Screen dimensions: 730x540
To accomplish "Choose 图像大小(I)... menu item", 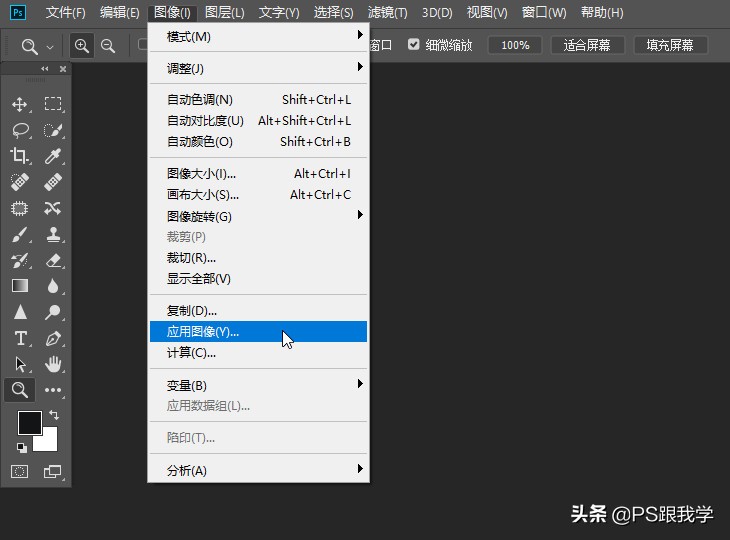I will coord(258,174).
